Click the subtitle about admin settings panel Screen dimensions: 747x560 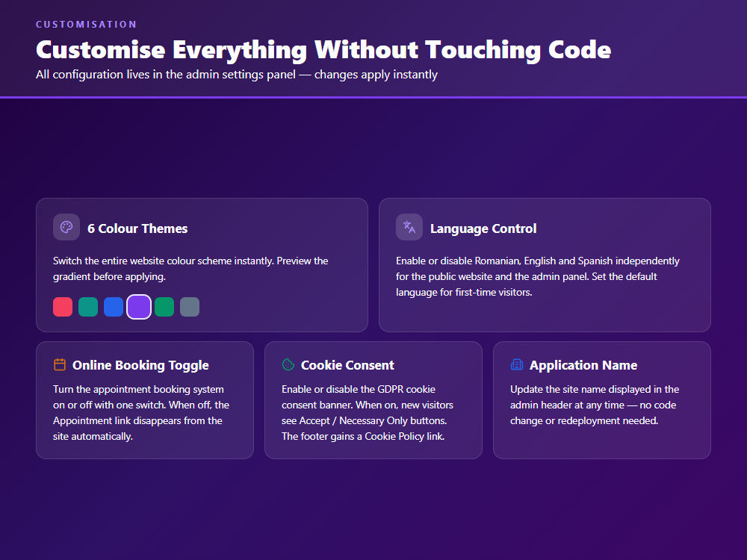pos(236,75)
